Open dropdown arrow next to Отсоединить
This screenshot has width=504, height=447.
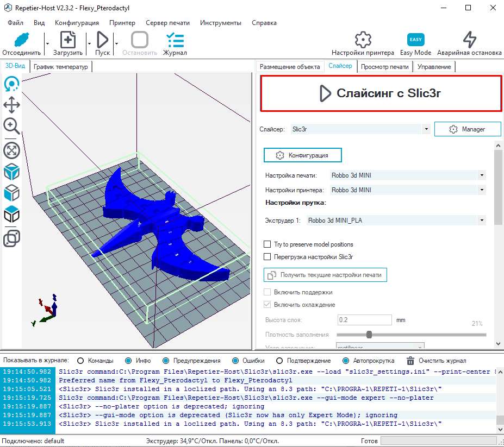[47, 43]
